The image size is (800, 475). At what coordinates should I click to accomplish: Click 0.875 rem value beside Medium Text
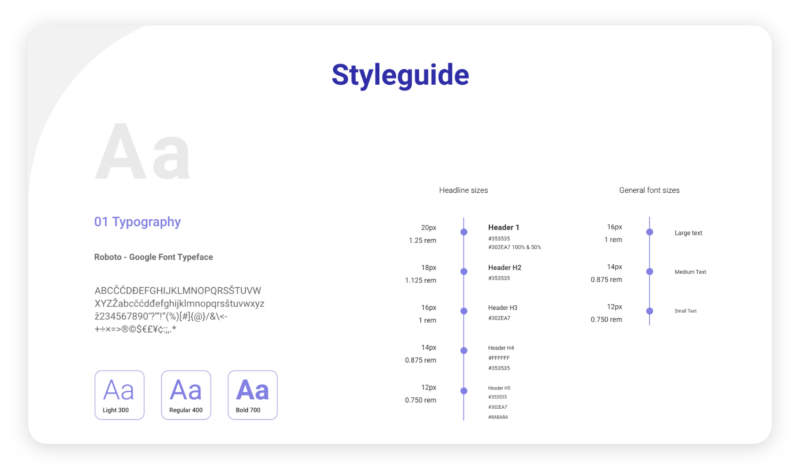(x=606, y=280)
